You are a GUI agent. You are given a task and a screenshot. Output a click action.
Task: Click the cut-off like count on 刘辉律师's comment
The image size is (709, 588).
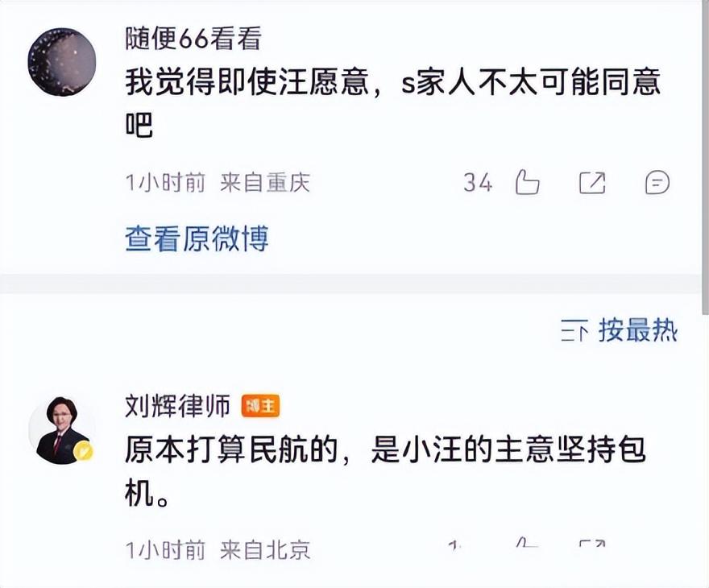pyautogui.click(x=456, y=546)
